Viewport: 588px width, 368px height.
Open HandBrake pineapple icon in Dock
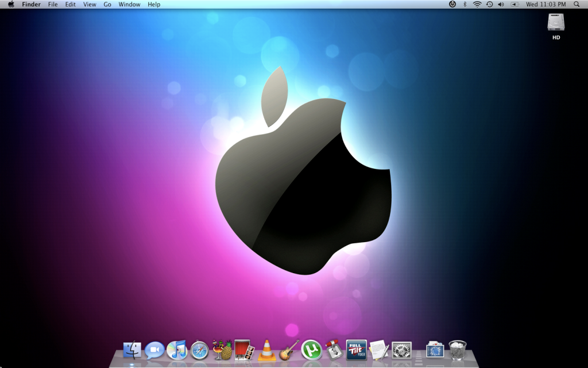222,350
